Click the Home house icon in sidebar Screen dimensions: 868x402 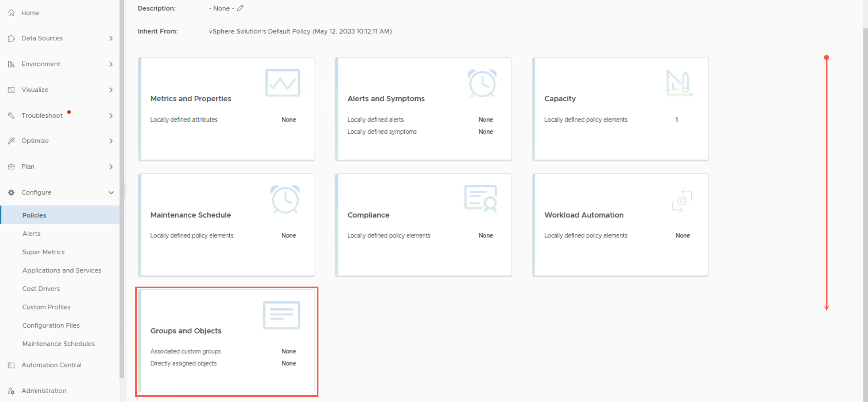point(11,13)
